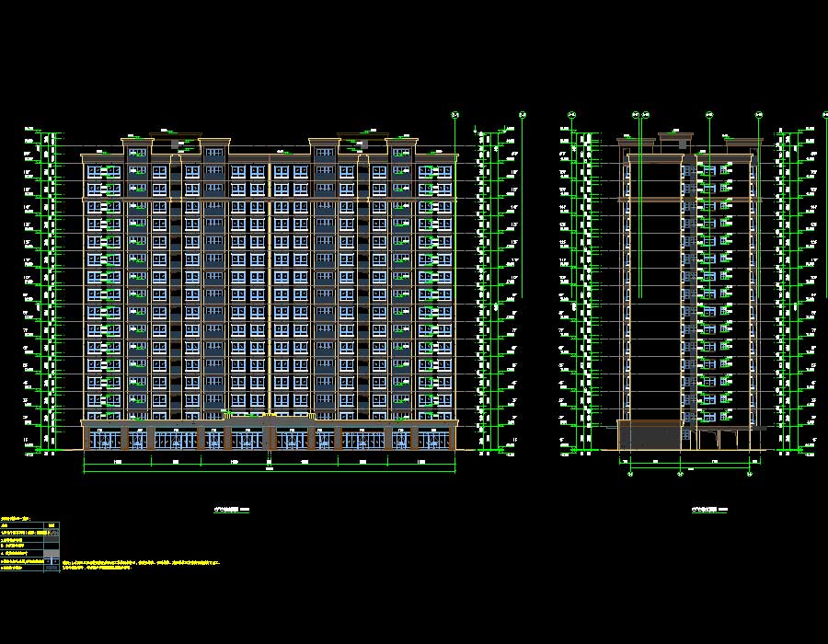
Task: Click the leftmost grid axis bubble of the side elevation
Action: pyautogui.click(x=570, y=114)
